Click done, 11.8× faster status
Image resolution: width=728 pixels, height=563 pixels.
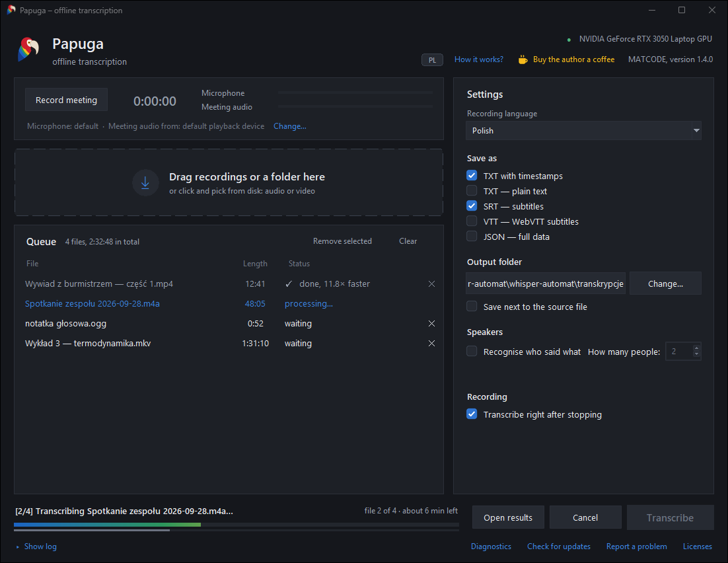pos(334,284)
